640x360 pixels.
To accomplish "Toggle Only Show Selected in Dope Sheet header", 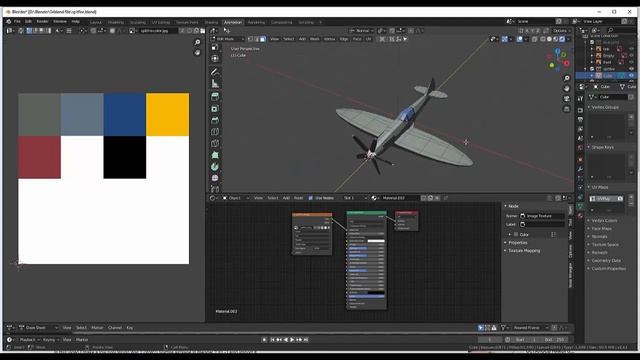I will (481, 328).
